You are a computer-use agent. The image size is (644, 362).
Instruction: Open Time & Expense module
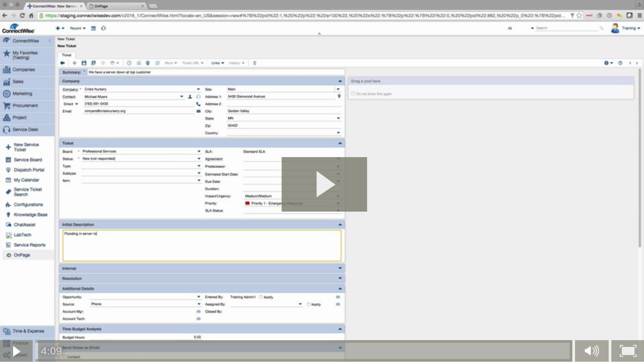pyautogui.click(x=27, y=331)
